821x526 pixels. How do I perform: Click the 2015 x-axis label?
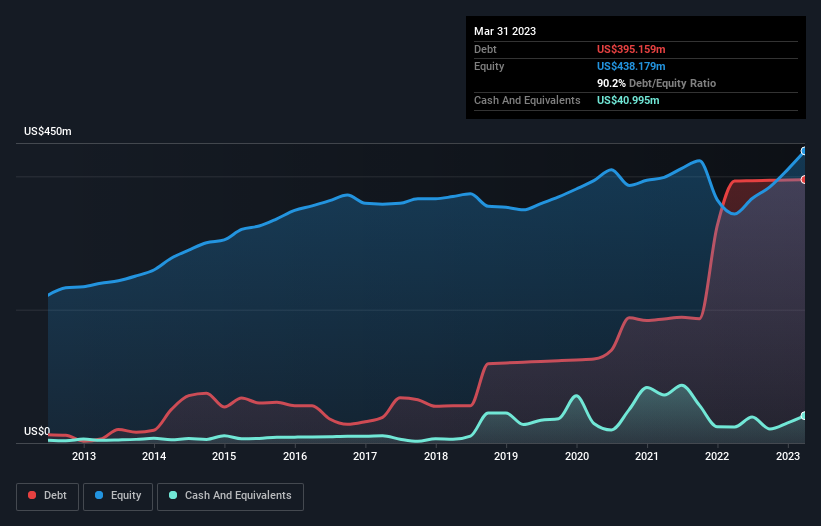224,456
